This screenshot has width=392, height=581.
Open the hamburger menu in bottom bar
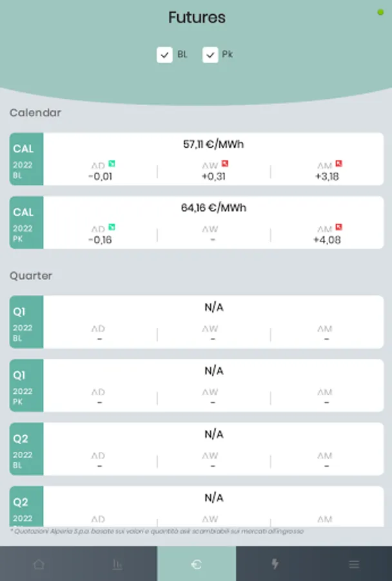(354, 564)
